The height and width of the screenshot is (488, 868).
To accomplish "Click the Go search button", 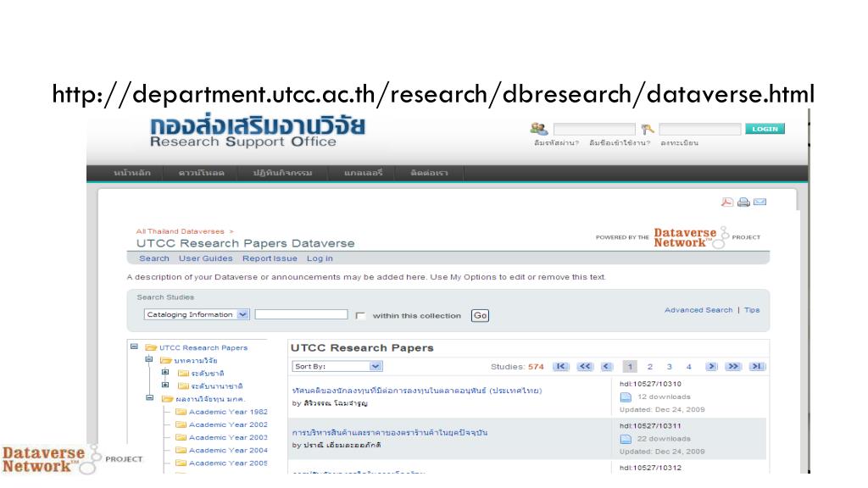I will pyautogui.click(x=480, y=315).
